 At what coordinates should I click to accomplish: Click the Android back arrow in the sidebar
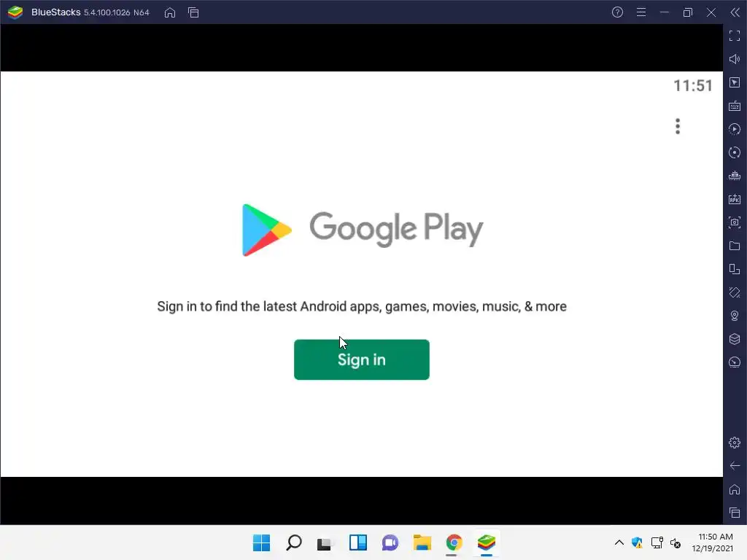coord(735,466)
